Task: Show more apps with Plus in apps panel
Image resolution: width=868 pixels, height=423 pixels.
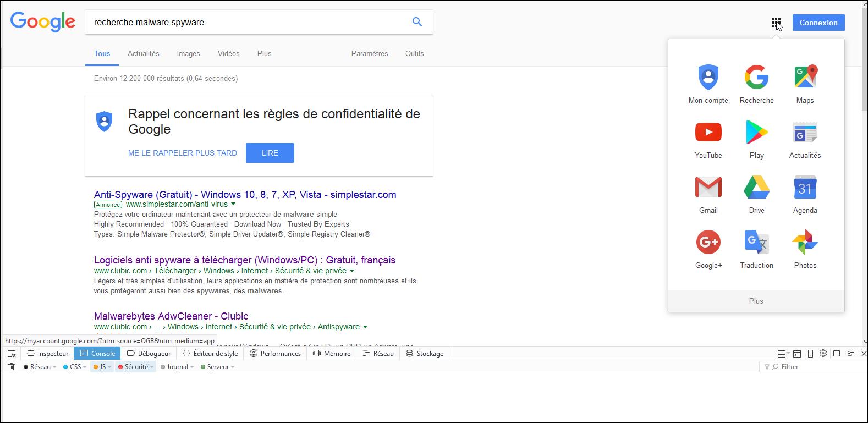Action: point(756,301)
